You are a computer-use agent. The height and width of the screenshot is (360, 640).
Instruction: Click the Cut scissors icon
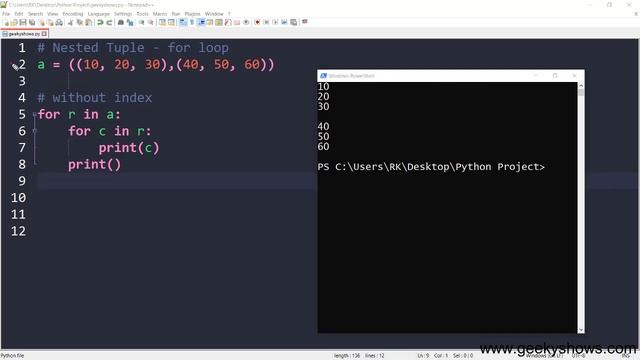71,22
